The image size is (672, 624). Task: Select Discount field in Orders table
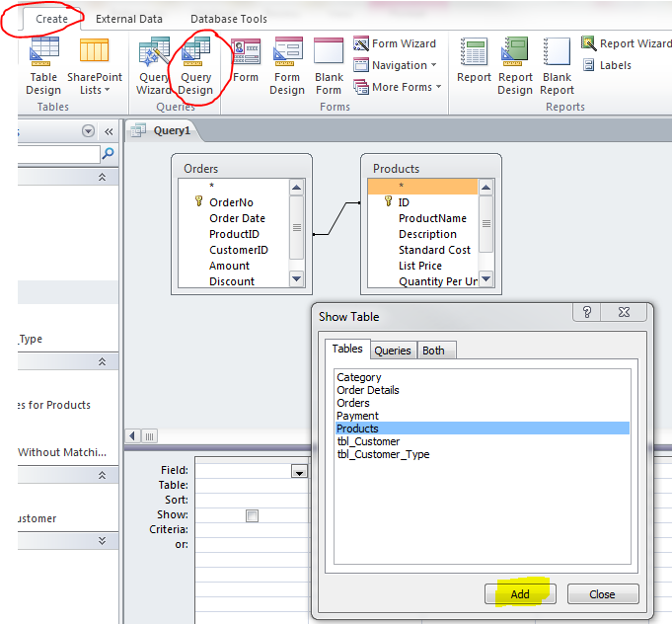234,281
